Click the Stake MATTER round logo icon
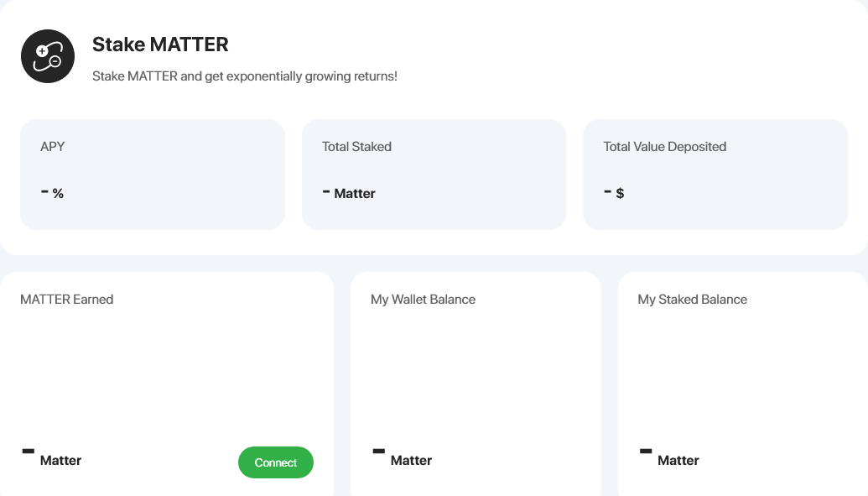This screenshot has width=868, height=496. point(48,56)
